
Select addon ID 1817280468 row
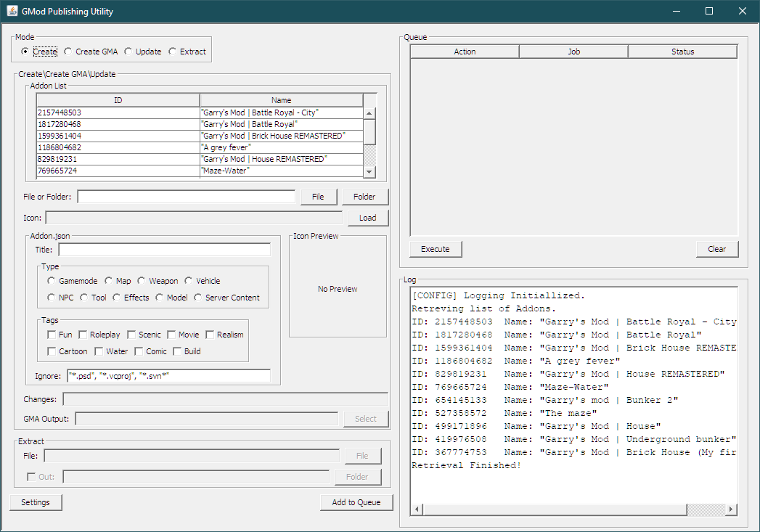pyautogui.click(x=200, y=124)
